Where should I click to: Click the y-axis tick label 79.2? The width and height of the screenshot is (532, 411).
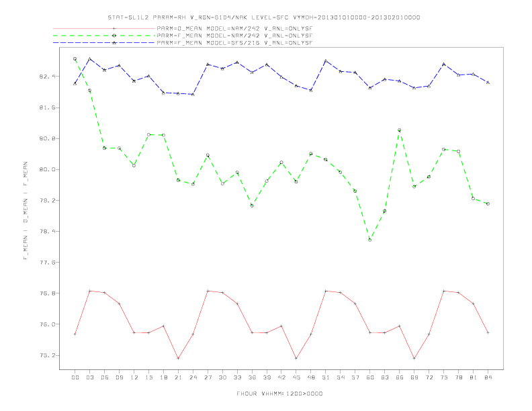tap(47, 200)
